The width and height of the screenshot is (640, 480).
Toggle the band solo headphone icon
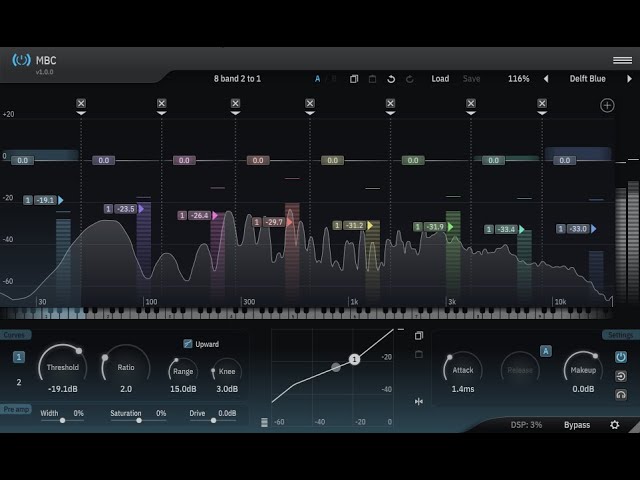click(x=621, y=395)
